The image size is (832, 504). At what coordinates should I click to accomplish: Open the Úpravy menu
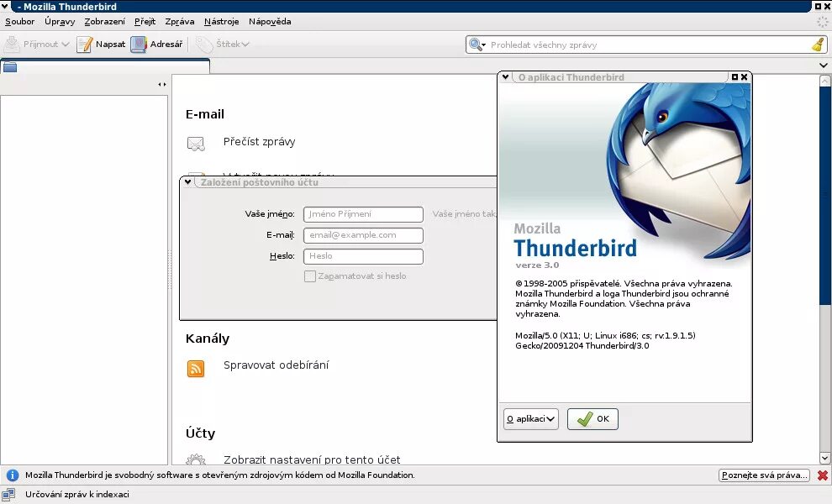click(x=60, y=22)
